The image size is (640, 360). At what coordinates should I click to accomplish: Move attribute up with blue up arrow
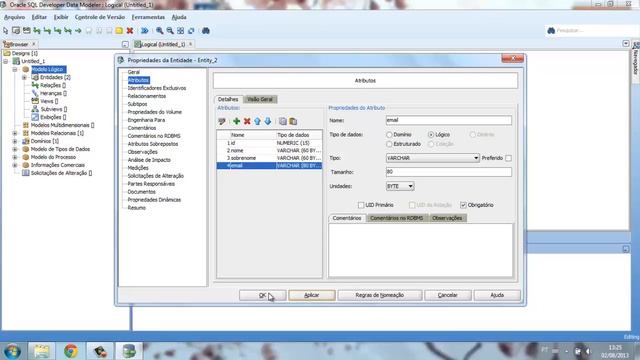257,121
